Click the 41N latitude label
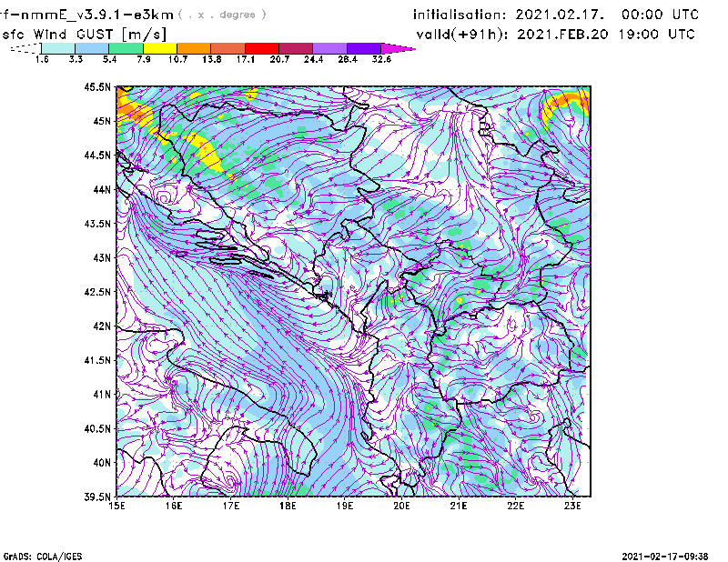Screen dimensions: 728x562 click(x=102, y=395)
